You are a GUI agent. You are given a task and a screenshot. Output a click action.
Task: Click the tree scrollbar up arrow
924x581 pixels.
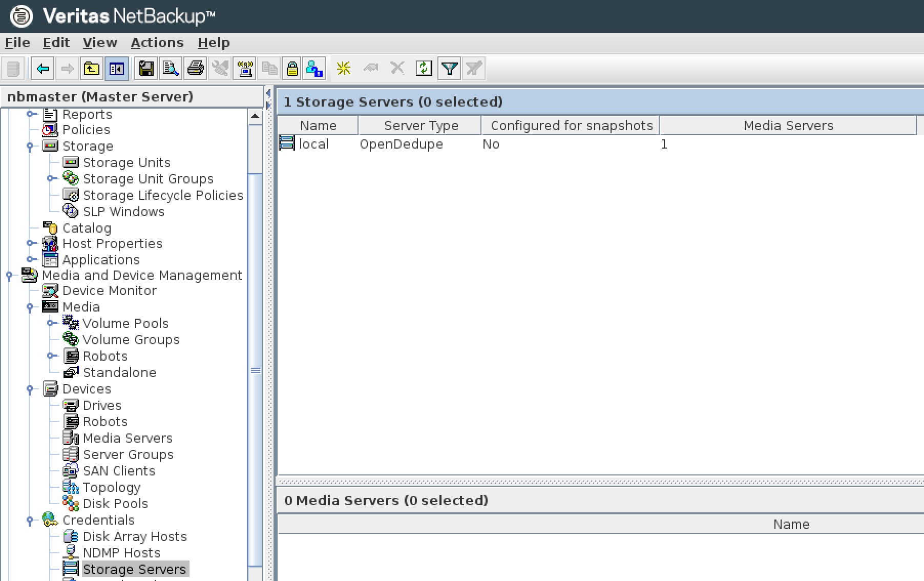tap(255, 116)
